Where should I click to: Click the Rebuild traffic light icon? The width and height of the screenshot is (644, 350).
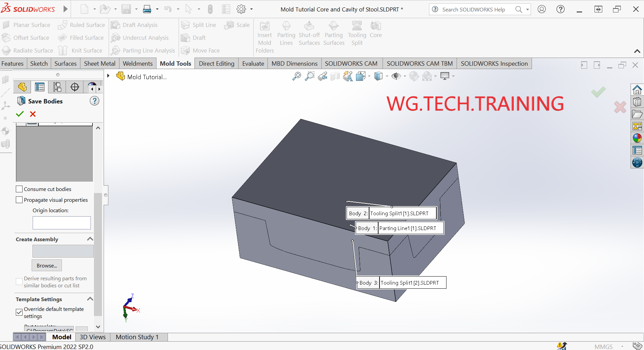coord(210,9)
